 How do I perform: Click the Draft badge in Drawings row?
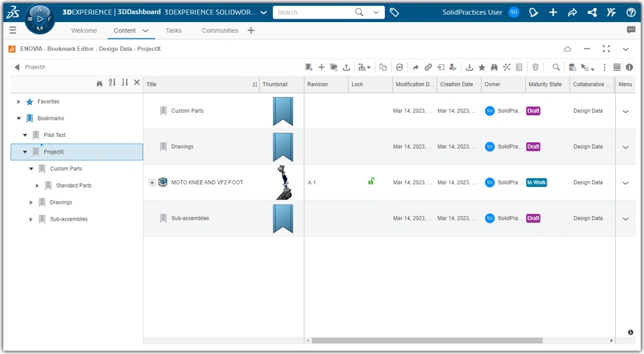coord(533,147)
